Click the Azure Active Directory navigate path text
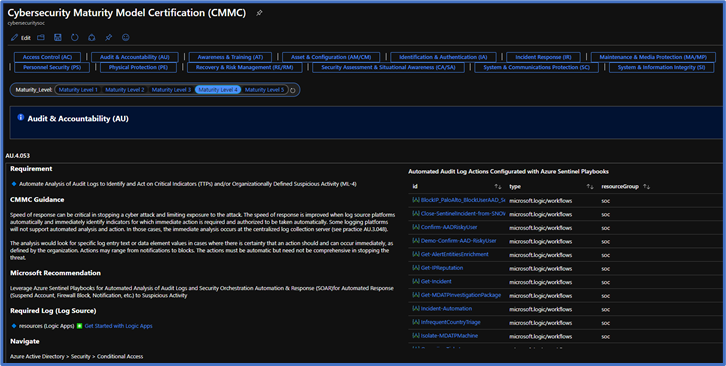Image resolution: width=726 pixels, height=366 pixels. tap(76, 356)
